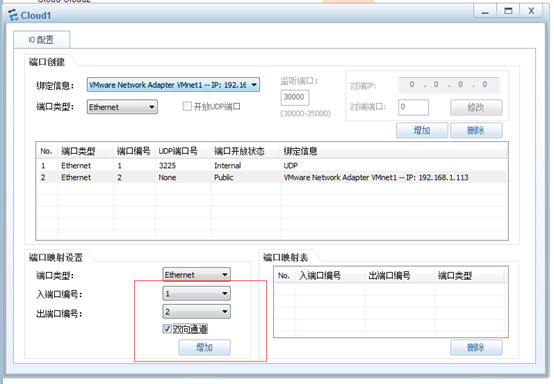Open the 绑定信息 VMware adapter dropdown
This screenshot has width=554, height=384.
click(x=173, y=85)
